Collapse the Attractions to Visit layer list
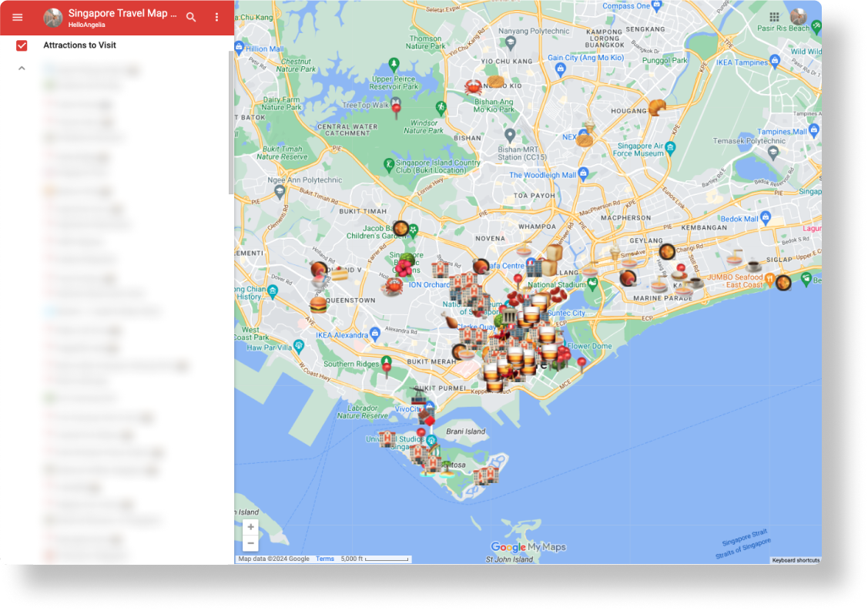 click(22, 69)
